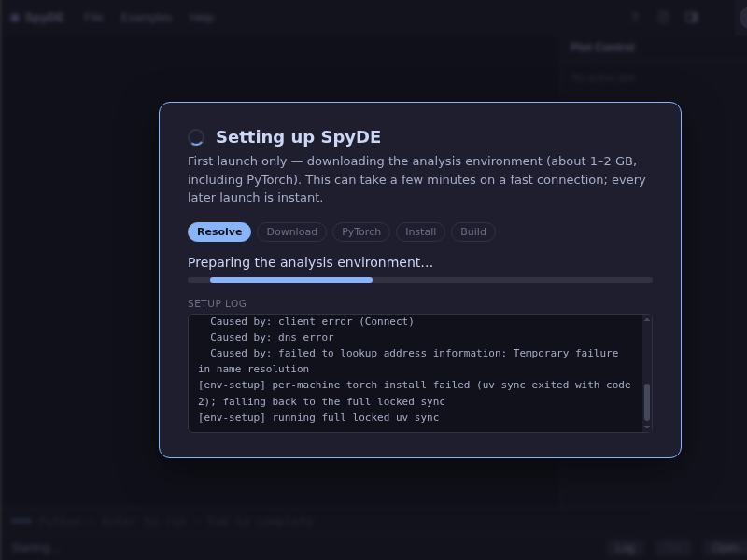This screenshot has height=560, width=747.
Task: Select the Install step pill
Action: coord(421,231)
